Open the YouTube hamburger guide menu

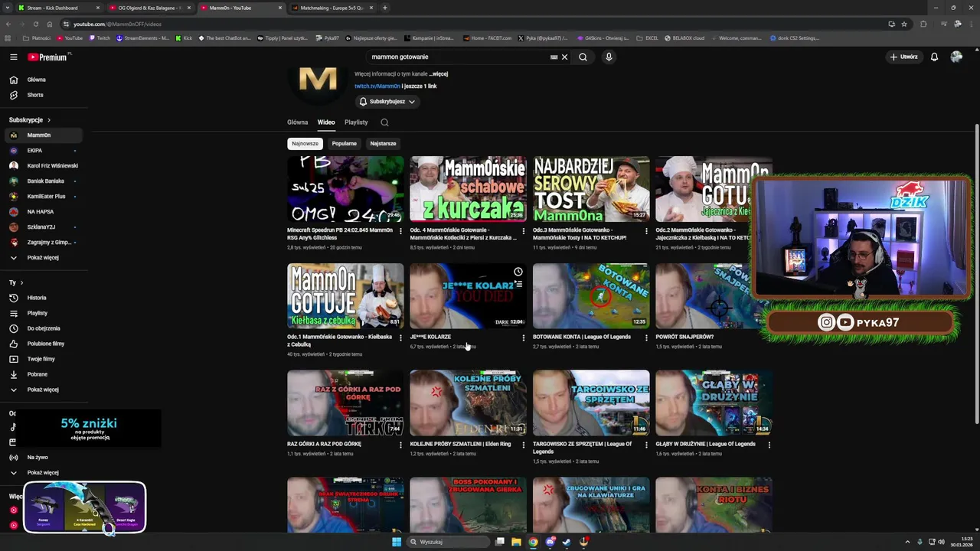(x=13, y=57)
